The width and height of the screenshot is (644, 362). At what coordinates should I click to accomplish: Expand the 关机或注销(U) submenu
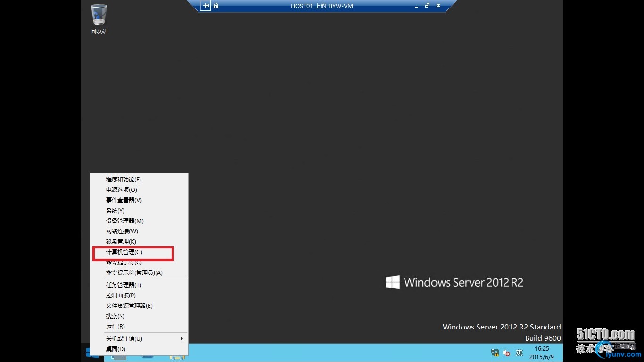click(x=139, y=339)
